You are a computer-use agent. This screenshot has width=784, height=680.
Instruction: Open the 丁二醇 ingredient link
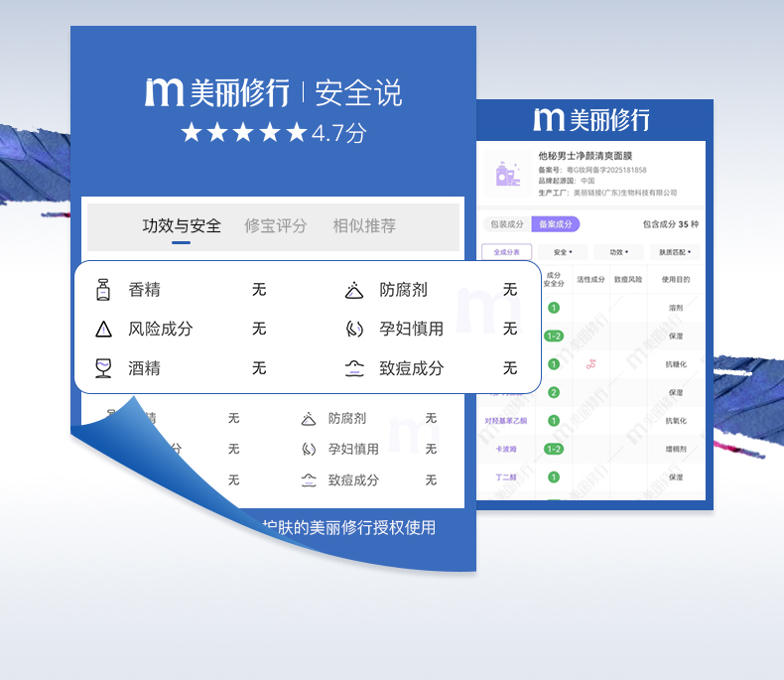tap(505, 477)
